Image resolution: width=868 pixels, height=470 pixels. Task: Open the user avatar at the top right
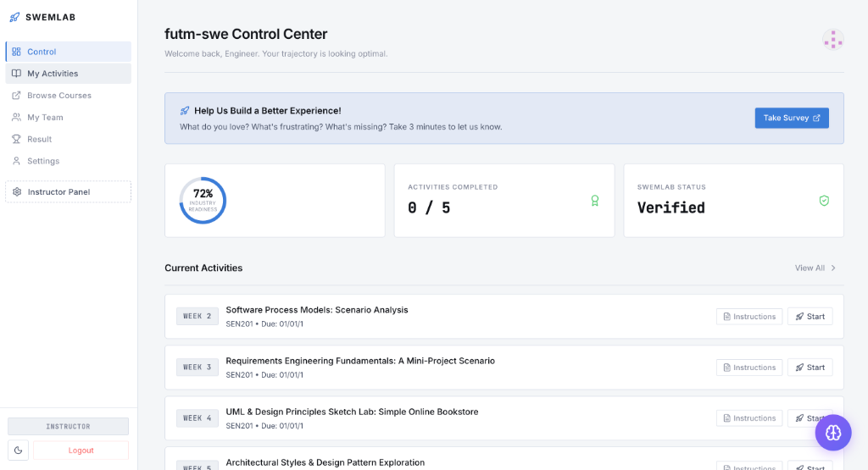point(832,40)
